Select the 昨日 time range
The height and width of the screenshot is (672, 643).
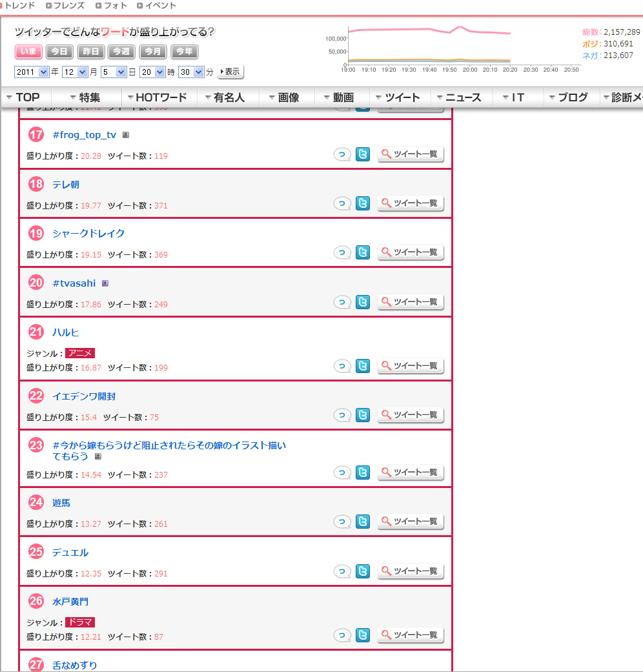tap(91, 52)
